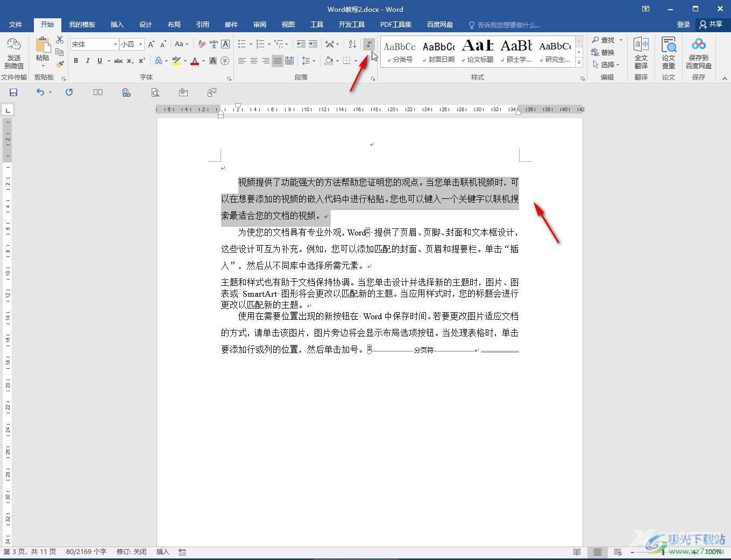Open the 文件 (File) tab
Image resolution: width=731 pixels, height=560 pixels.
16,25
